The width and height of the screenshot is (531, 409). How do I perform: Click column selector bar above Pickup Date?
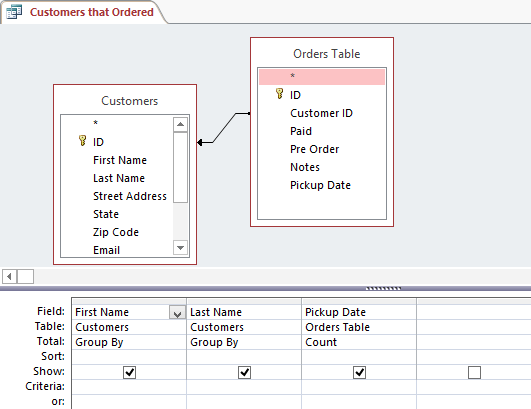point(359,301)
